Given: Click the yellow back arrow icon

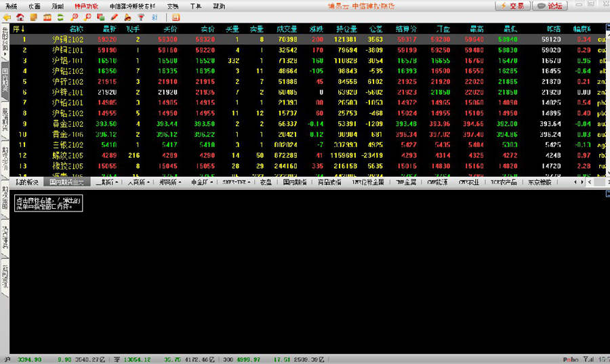Looking at the screenshot, I should 7,17.
